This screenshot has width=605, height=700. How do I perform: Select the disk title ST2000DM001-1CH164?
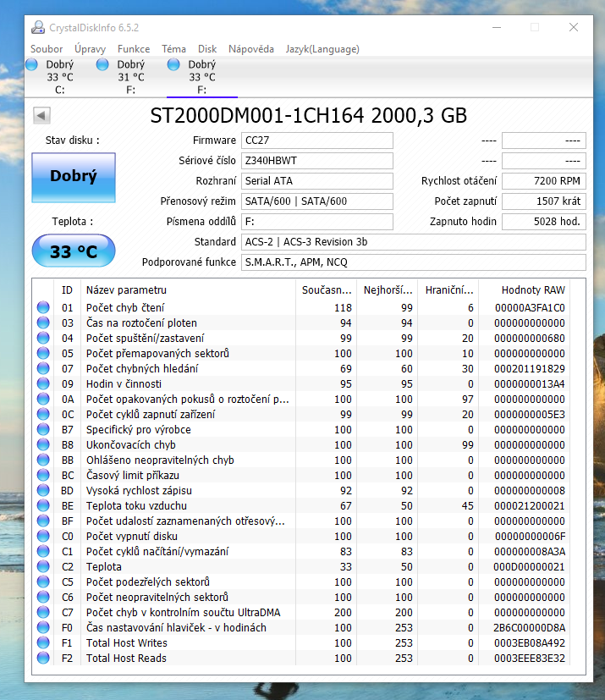click(257, 116)
